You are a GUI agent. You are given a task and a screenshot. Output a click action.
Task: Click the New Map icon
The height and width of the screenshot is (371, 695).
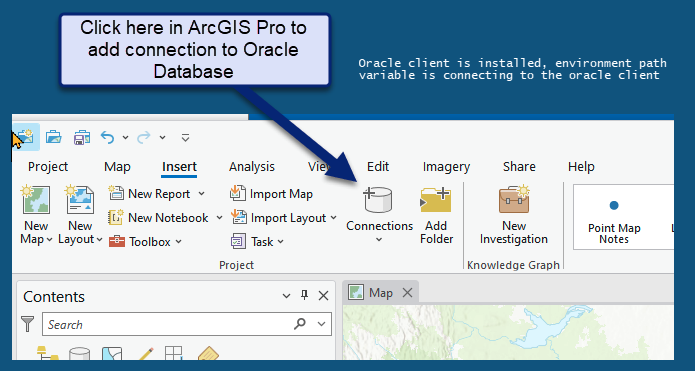point(35,199)
